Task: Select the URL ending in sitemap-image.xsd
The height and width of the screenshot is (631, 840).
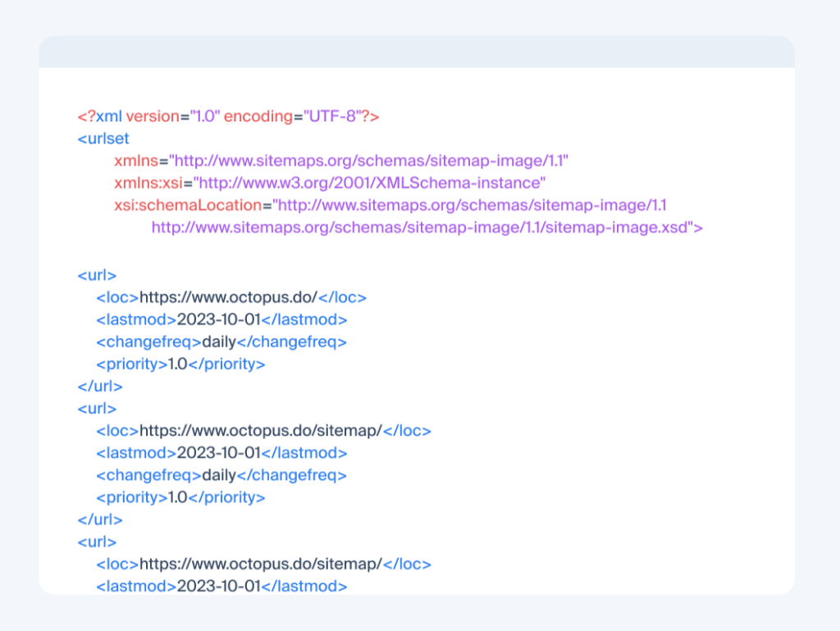Action: click(422, 227)
